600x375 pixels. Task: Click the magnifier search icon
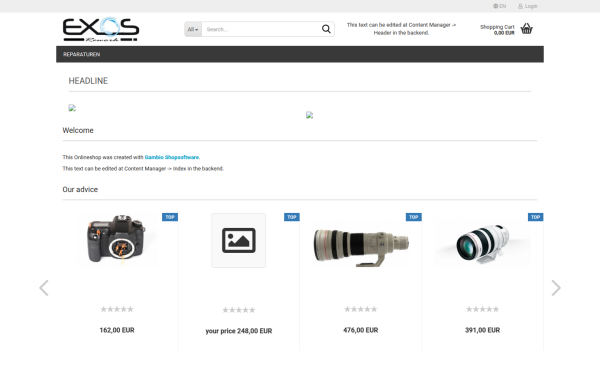click(x=326, y=29)
